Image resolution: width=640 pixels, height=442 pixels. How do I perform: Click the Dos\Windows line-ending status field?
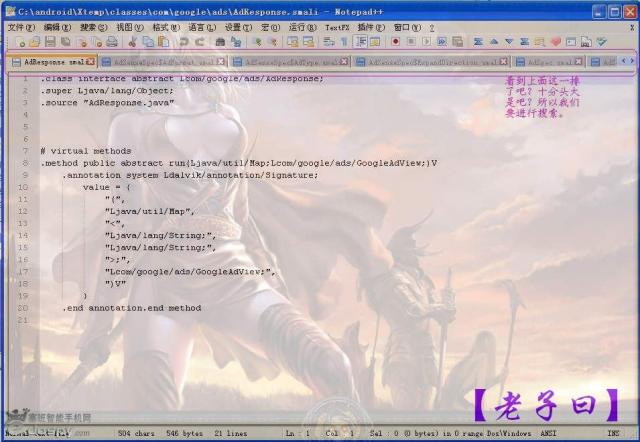pos(509,433)
